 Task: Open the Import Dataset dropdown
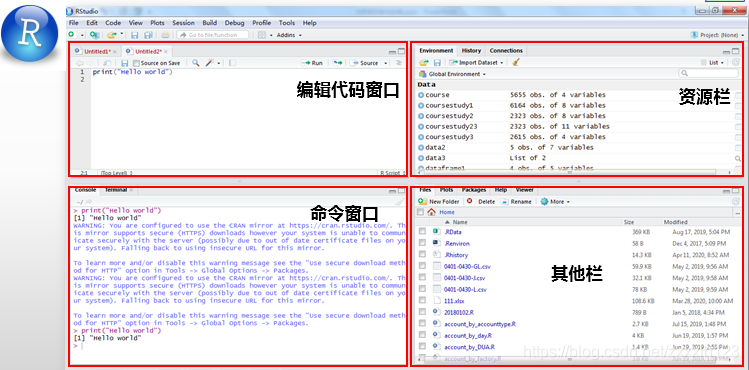click(x=477, y=63)
